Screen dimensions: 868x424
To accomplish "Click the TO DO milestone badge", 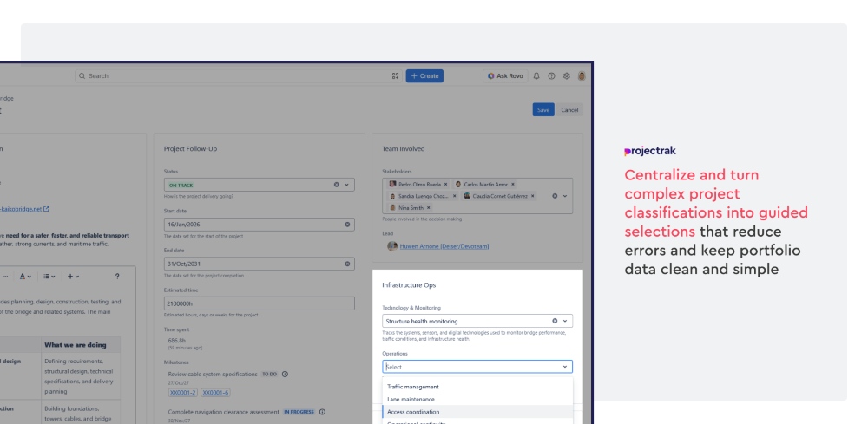I will pyautogui.click(x=269, y=375).
